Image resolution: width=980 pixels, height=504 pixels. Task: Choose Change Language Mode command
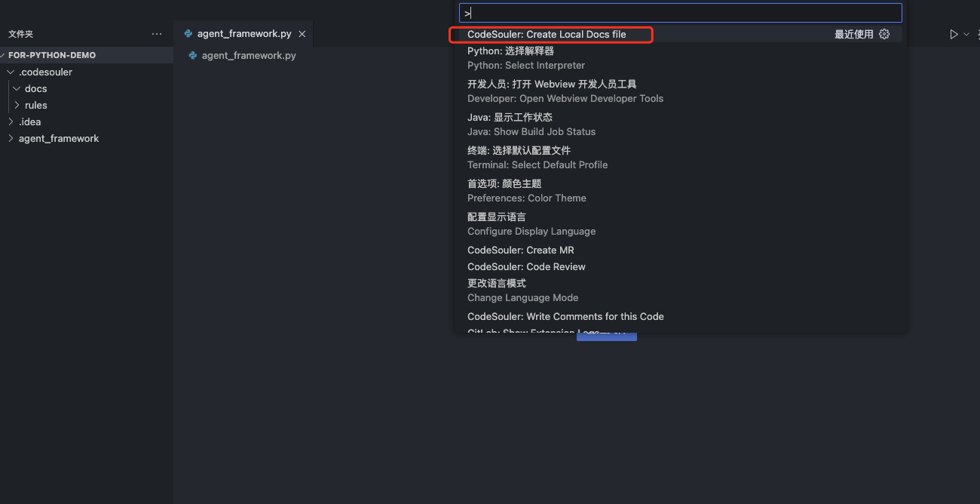pyautogui.click(x=680, y=290)
